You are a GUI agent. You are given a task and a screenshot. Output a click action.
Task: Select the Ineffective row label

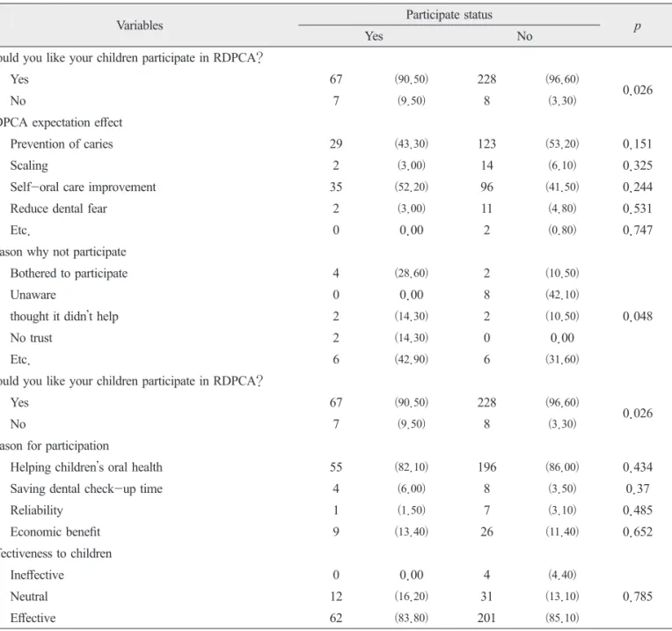(37, 575)
